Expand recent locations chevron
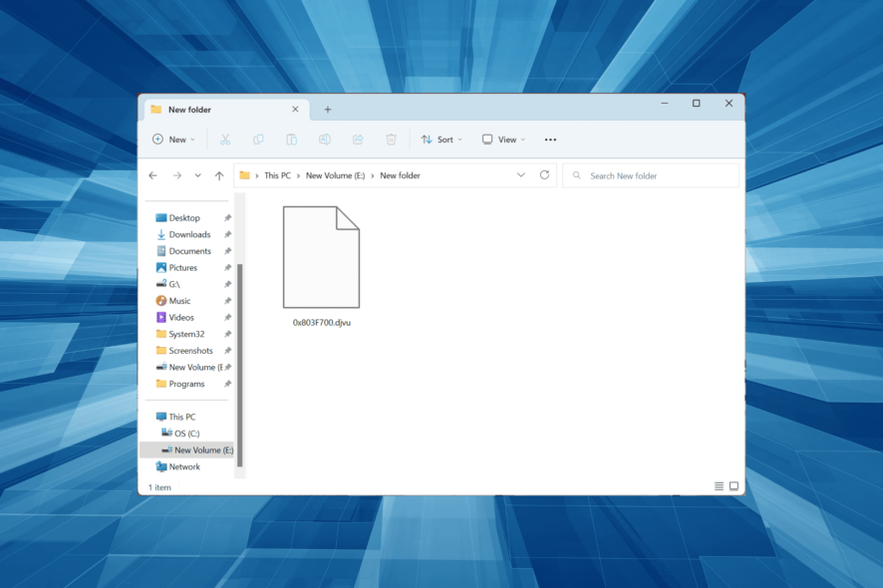Viewport: 883px width, 588px height. [197, 175]
